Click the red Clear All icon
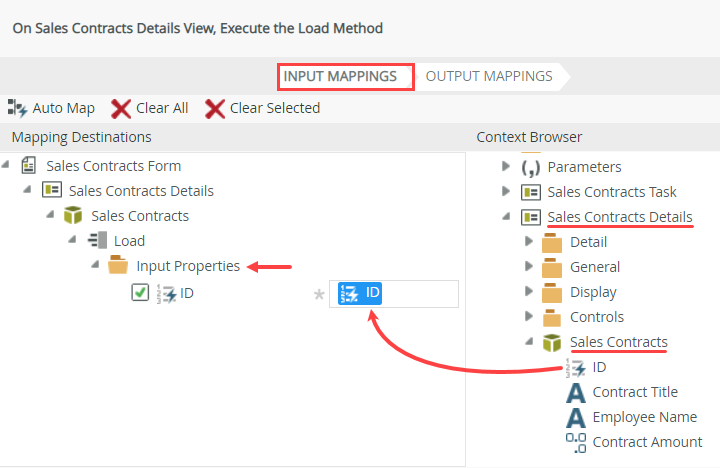The image size is (720, 468). (x=121, y=108)
